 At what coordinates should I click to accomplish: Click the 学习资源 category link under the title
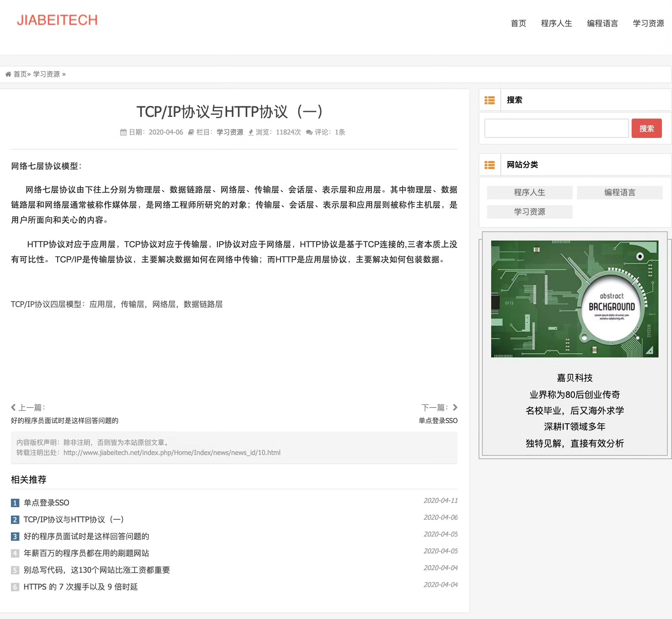(x=230, y=132)
